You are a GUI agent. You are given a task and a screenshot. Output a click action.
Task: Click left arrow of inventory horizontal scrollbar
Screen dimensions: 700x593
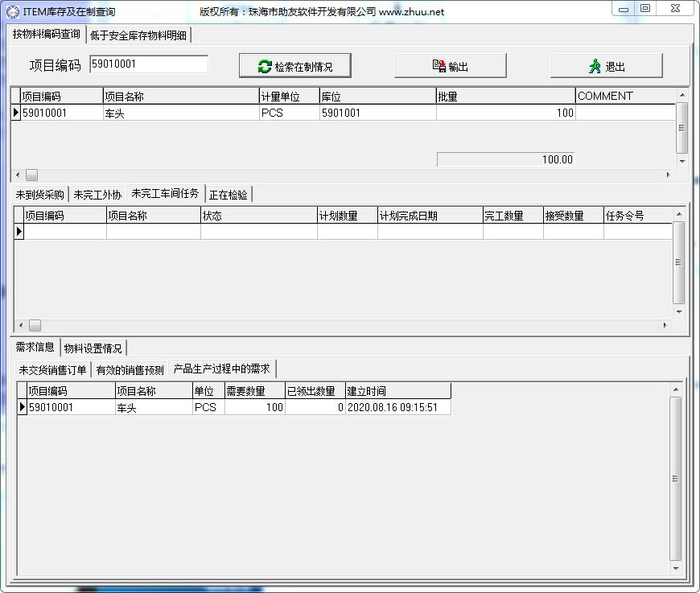click(18, 175)
